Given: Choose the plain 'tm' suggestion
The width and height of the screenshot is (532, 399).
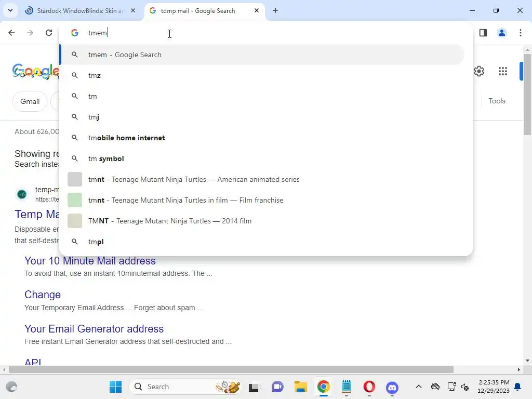Looking at the screenshot, I should pos(262,96).
